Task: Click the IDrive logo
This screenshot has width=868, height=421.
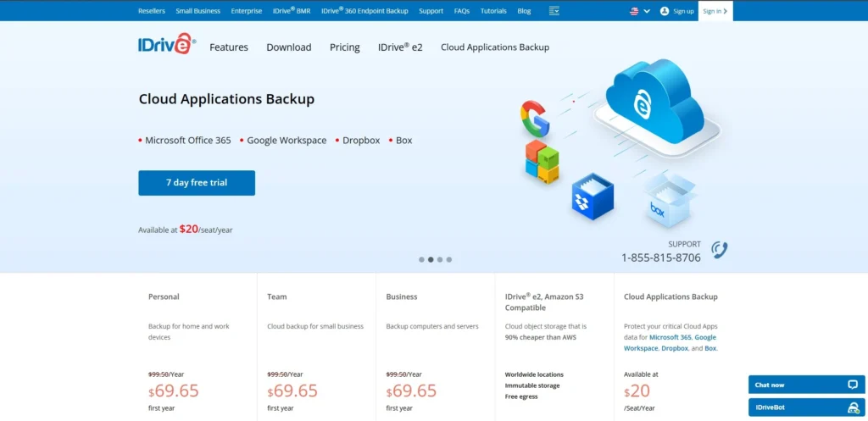Action: click(x=167, y=46)
